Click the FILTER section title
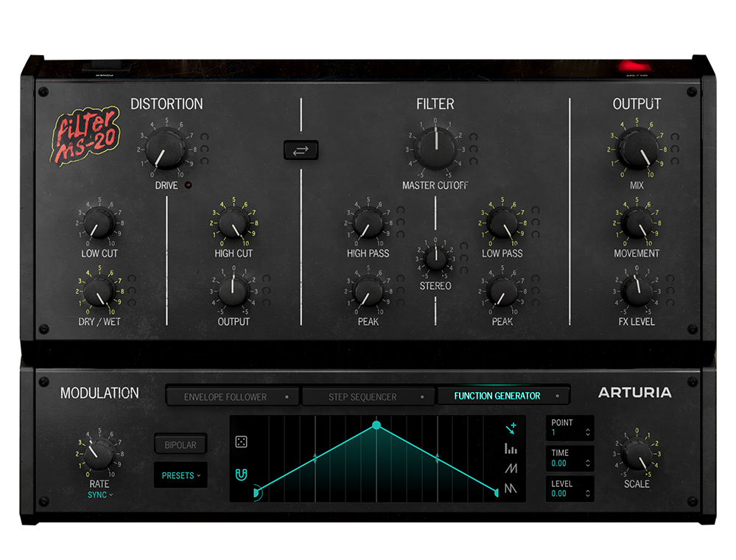 pyautogui.click(x=435, y=104)
